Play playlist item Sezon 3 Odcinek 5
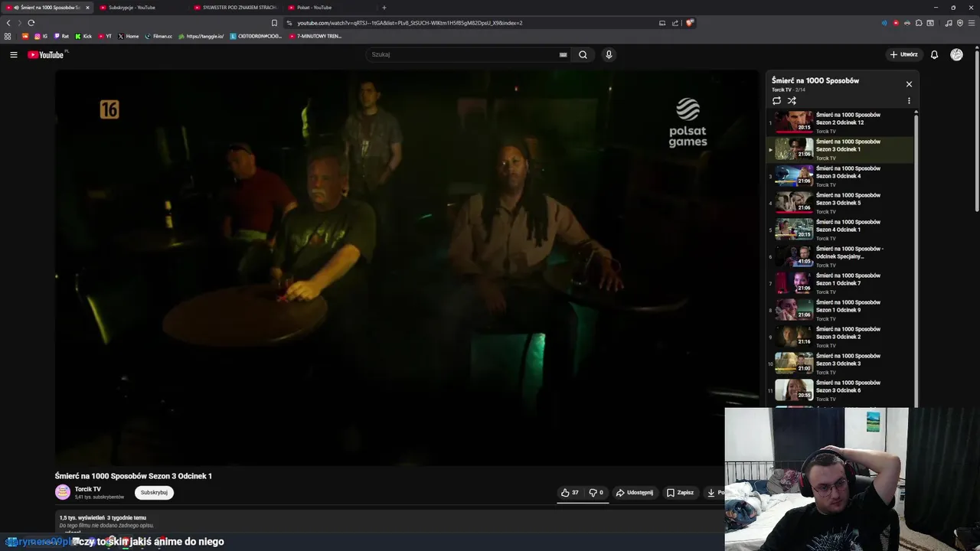Viewport: 980px width, 551px height. pos(840,203)
